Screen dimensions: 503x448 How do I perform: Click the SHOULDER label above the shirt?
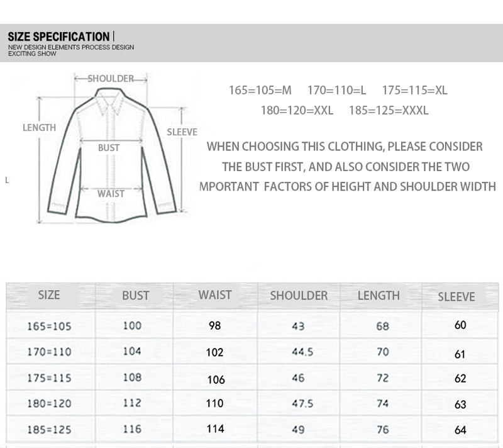coord(111,79)
